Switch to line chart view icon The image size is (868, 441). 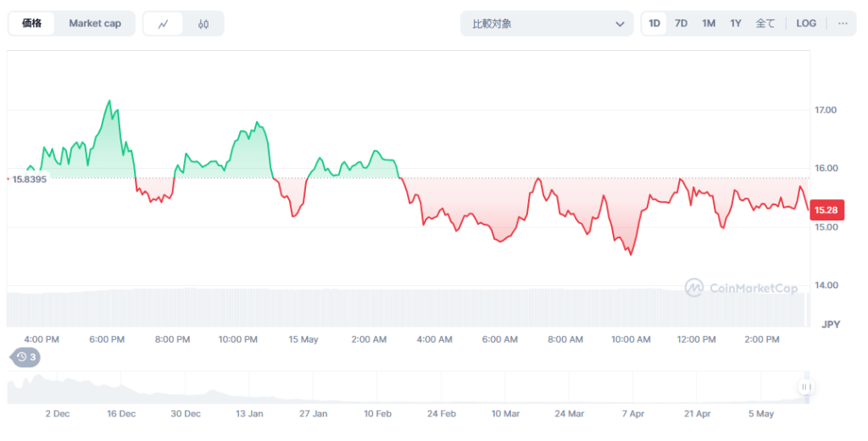164,24
